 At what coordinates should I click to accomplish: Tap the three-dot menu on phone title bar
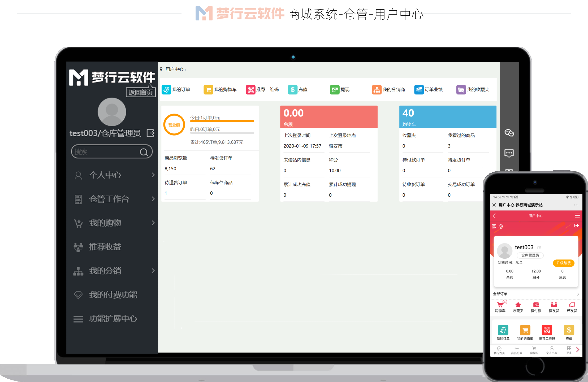click(576, 205)
